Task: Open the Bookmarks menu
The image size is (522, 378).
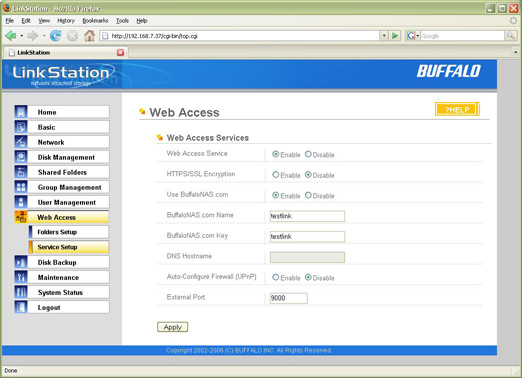Action: coord(95,21)
